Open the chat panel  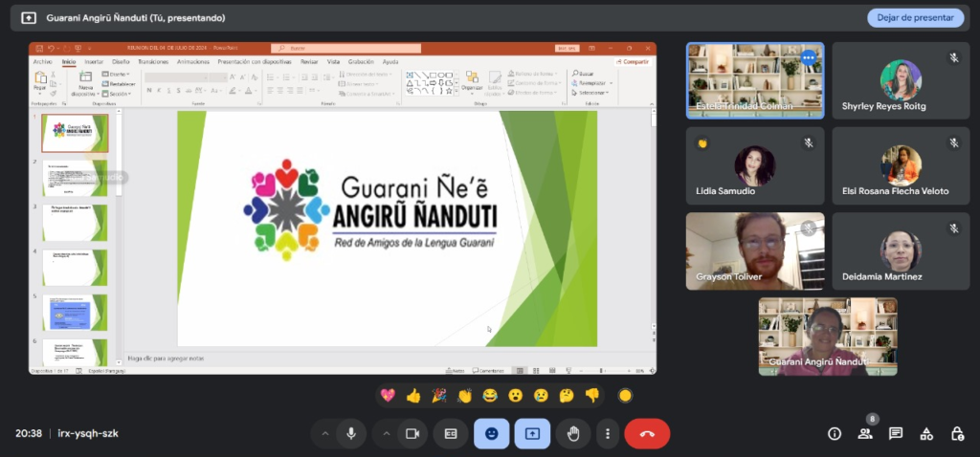896,434
